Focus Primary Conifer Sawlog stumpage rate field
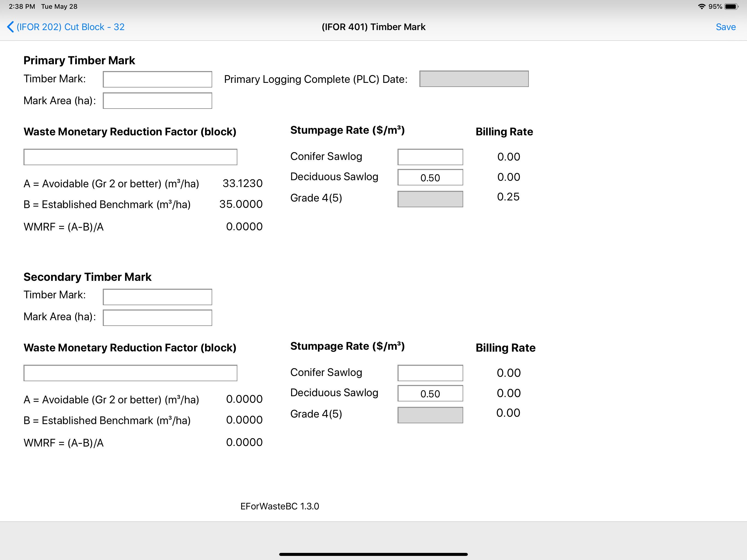The height and width of the screenshot is (560, 747). [430, 157]
